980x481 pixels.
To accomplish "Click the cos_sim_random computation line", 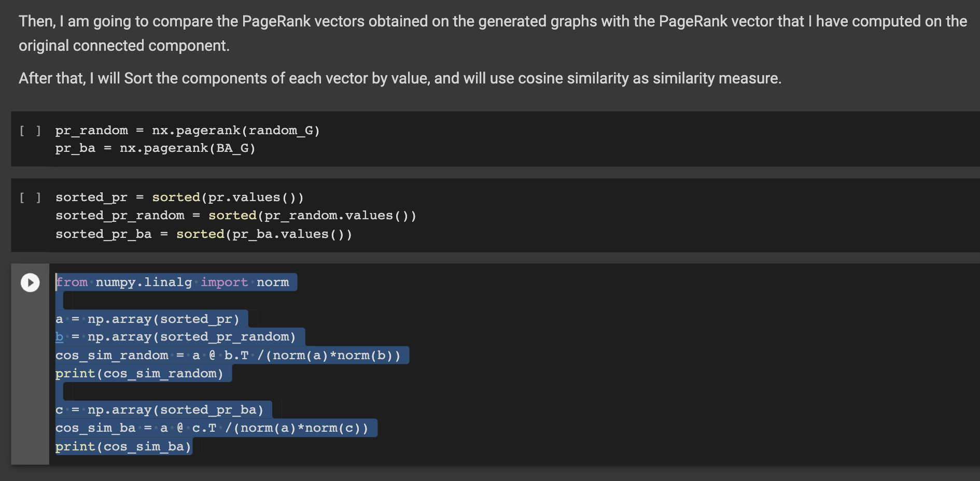I will click(x=232, y=355).
